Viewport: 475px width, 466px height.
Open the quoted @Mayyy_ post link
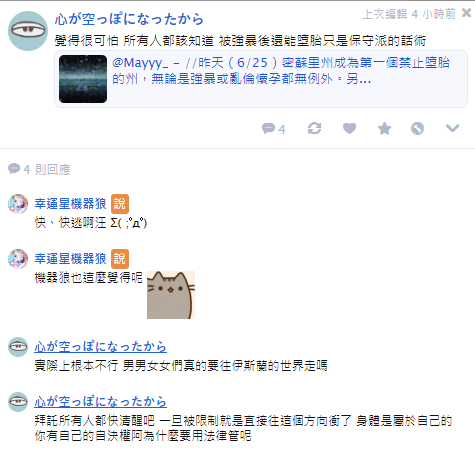[x=281, y=71]
